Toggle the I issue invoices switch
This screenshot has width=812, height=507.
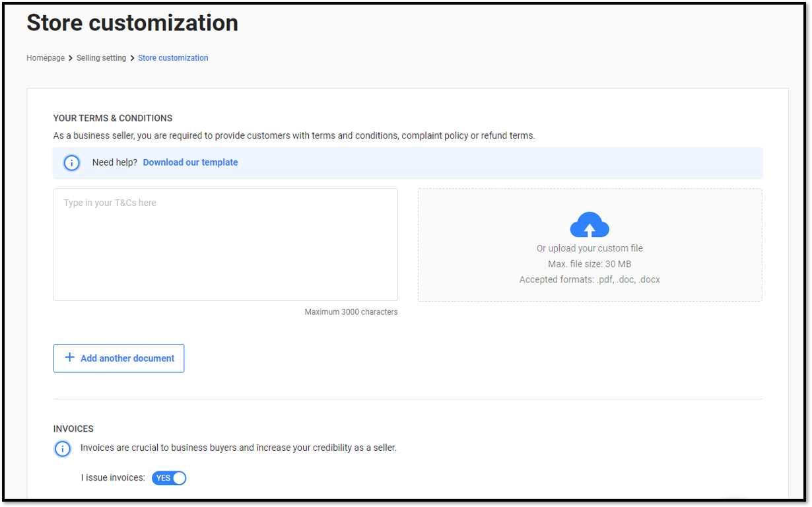coord(169,478)
